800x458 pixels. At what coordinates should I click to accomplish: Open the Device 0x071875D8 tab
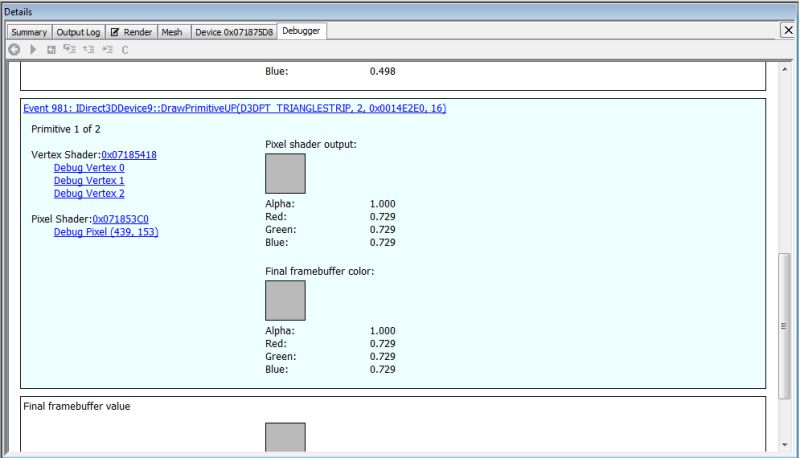point(234,32)
